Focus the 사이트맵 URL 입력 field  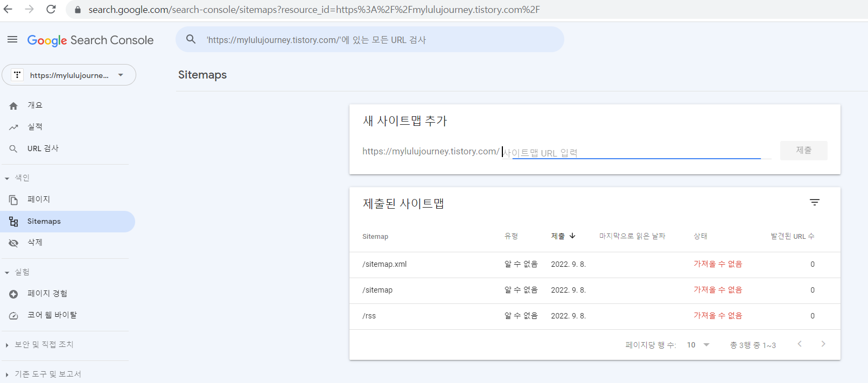(x=636, y=152)
